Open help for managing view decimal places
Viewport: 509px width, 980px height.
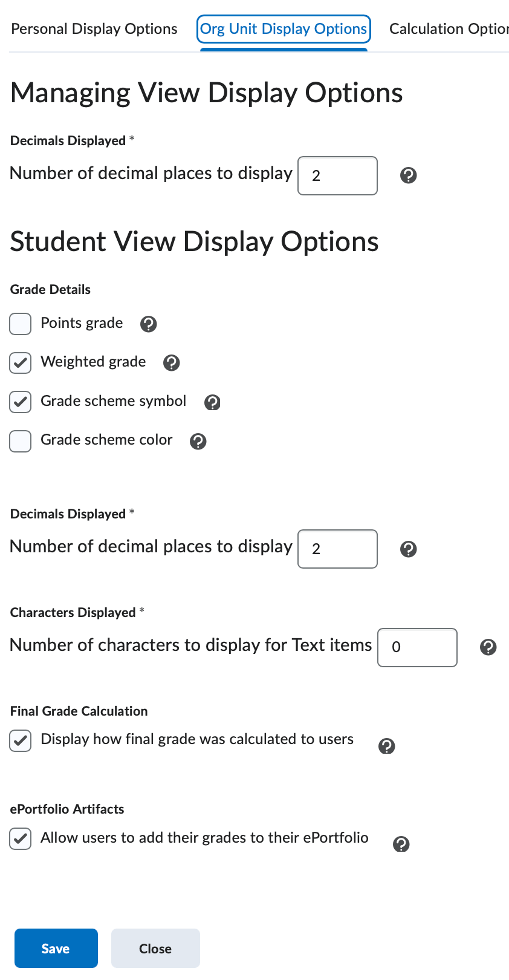(408, 175)
